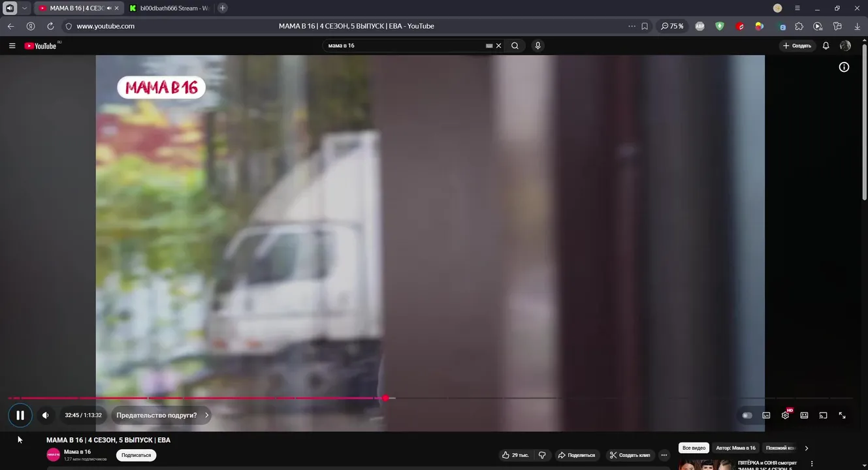Dislike the video
868x470 pixels.
click(x=542, y=455)
